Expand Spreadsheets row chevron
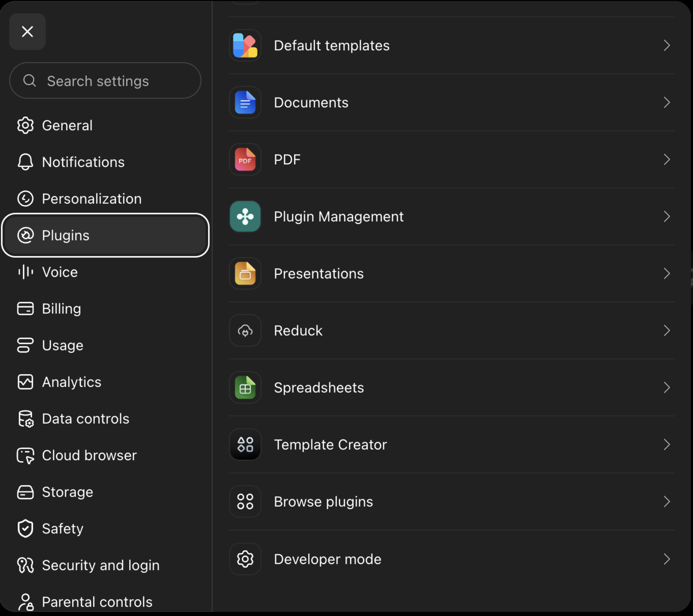The height and width of the screenshot is (616, 693). coord(667,387)
